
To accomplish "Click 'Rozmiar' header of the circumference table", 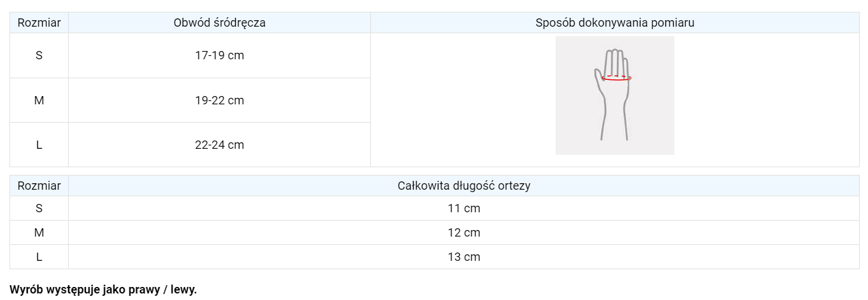I will pyautogui.click(x=39, y=23).
